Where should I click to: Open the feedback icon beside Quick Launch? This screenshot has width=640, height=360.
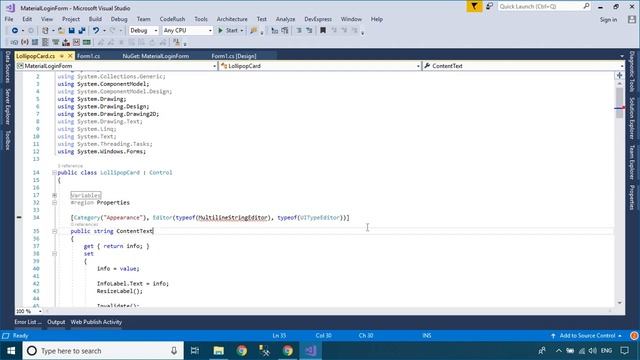489,7
